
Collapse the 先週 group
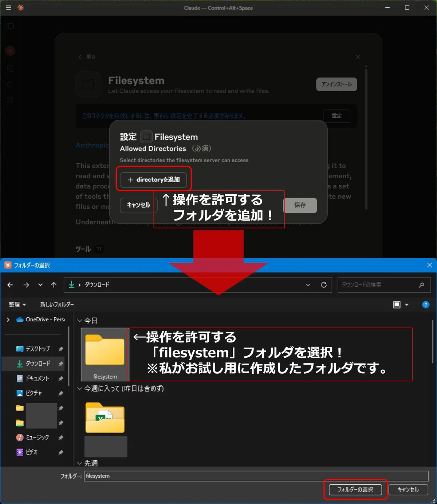tap(80, 464)
